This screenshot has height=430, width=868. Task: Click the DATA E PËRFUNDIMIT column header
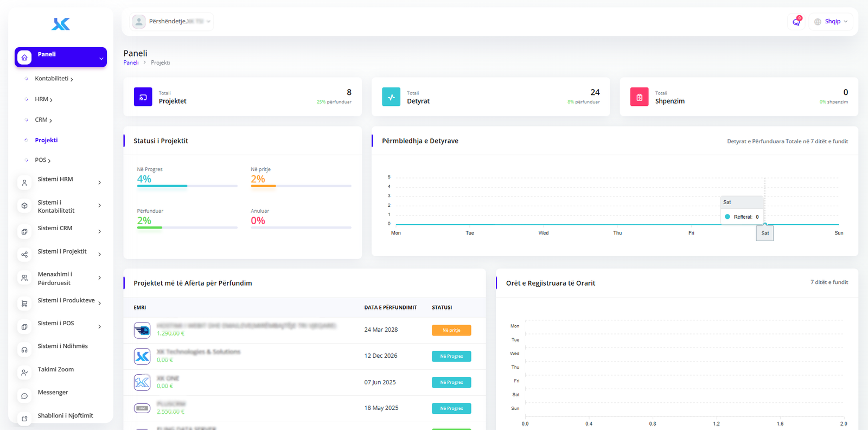pos(391,308)
